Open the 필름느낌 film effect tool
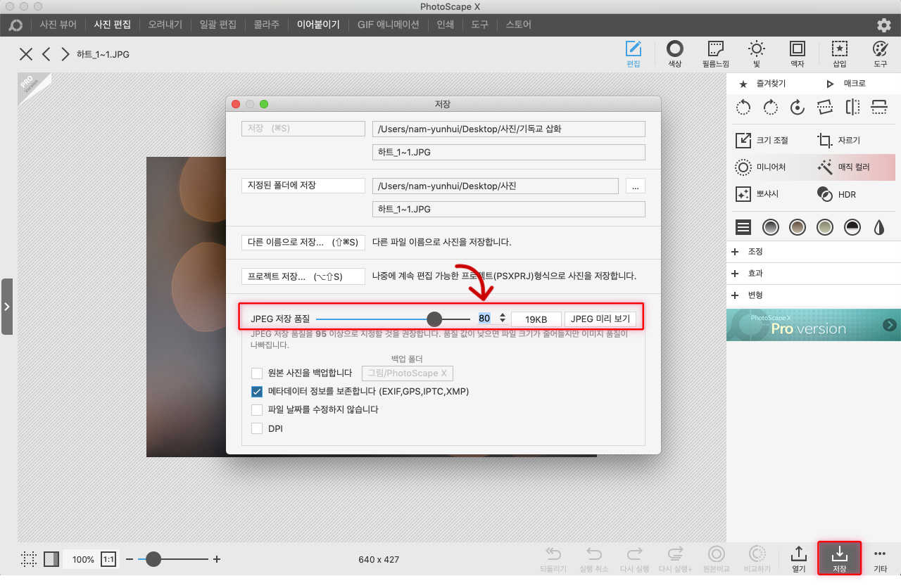901x588 pixels. [715, 53]
